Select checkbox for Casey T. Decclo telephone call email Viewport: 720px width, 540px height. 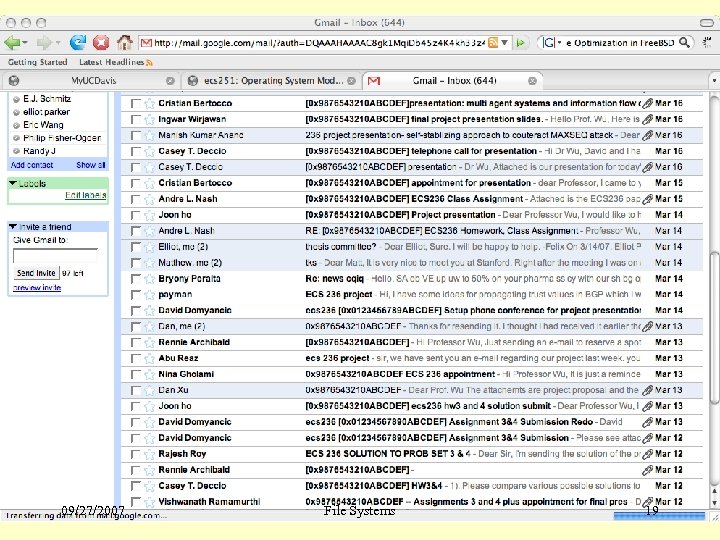135,152
